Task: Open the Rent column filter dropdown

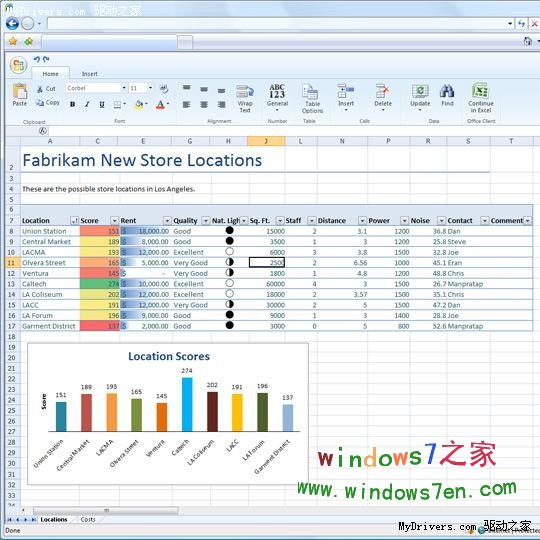Action: point(167,220)
